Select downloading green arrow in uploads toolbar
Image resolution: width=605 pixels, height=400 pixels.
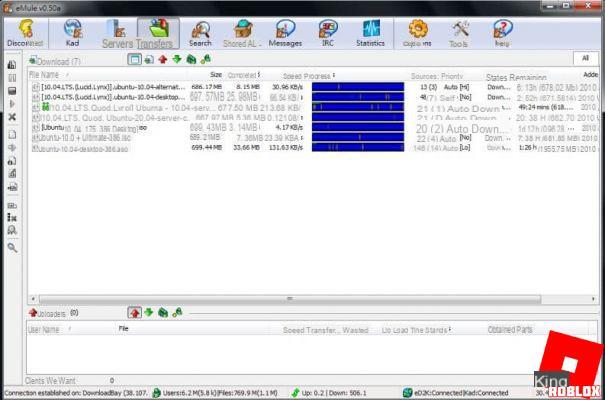click(149, 312)
